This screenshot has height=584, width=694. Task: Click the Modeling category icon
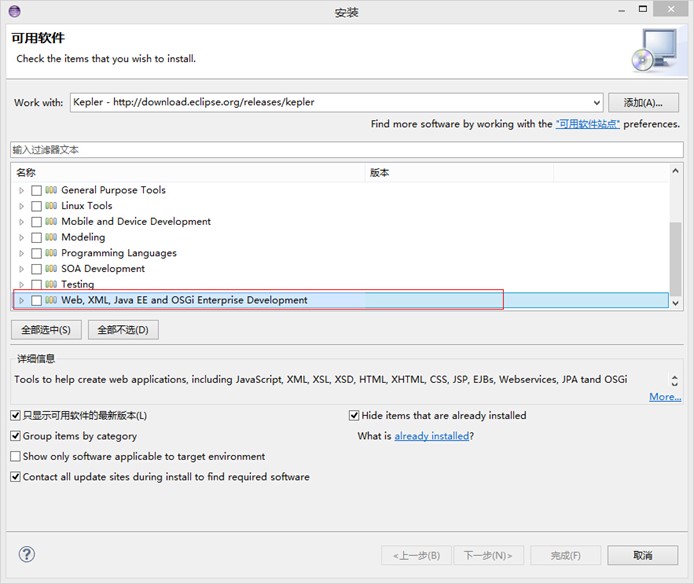(x=51, y=237)
